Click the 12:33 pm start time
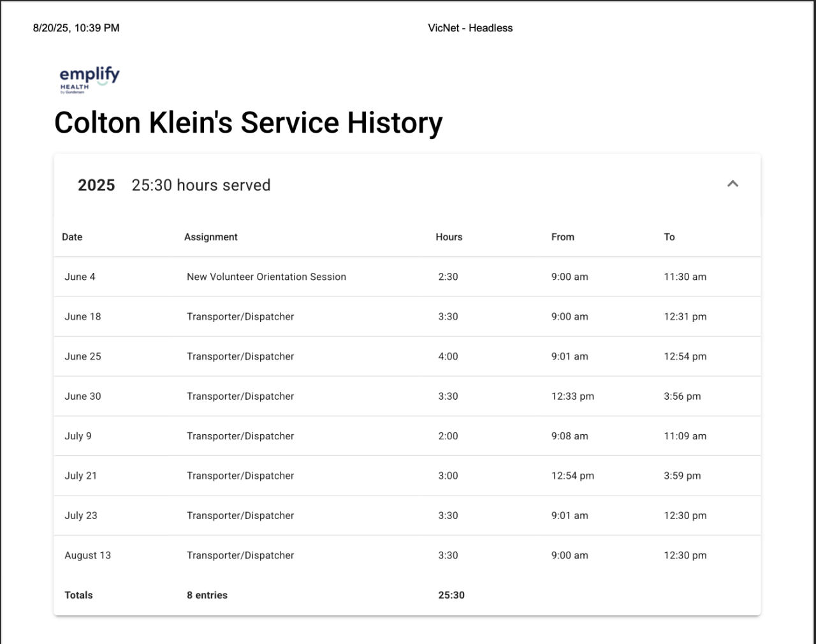This screenshot has width=816, height=644. 572,397
